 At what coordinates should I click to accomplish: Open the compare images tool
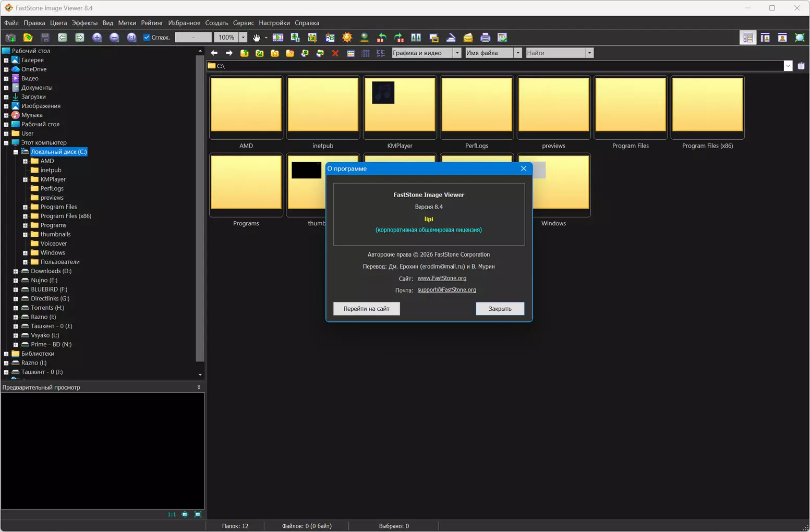(x=416, y=38)
